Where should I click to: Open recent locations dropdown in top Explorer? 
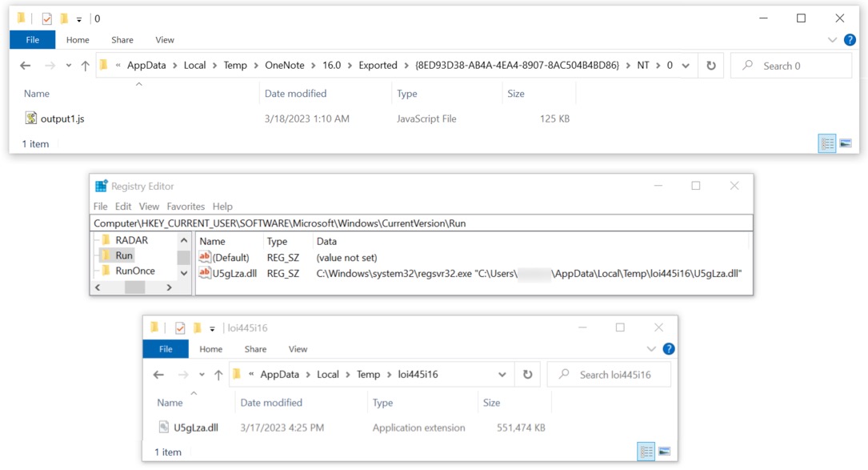pyautogui.click(x=69, y=66)
